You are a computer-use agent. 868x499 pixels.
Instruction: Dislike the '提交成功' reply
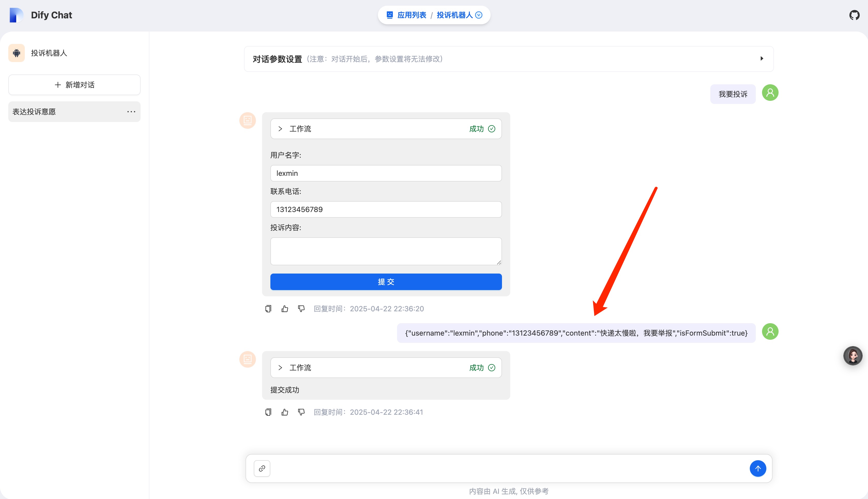[x=301, y=412]
